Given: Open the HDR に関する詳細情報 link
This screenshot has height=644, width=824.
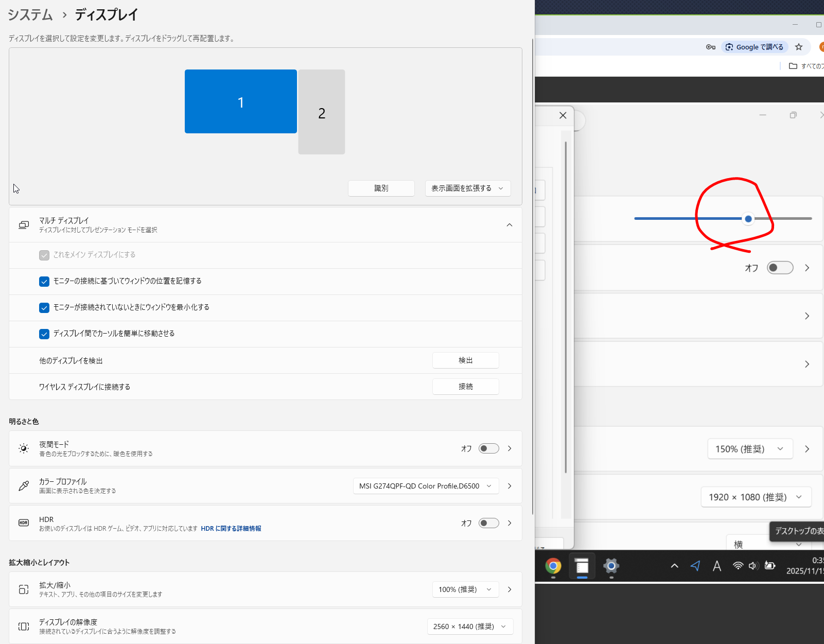Looking at the screenshot, I should [x=231, y=529].
